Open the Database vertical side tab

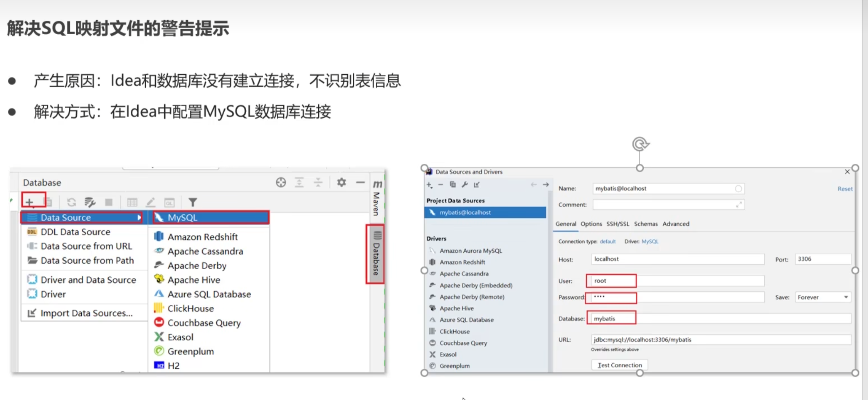[x=376, y=254]
